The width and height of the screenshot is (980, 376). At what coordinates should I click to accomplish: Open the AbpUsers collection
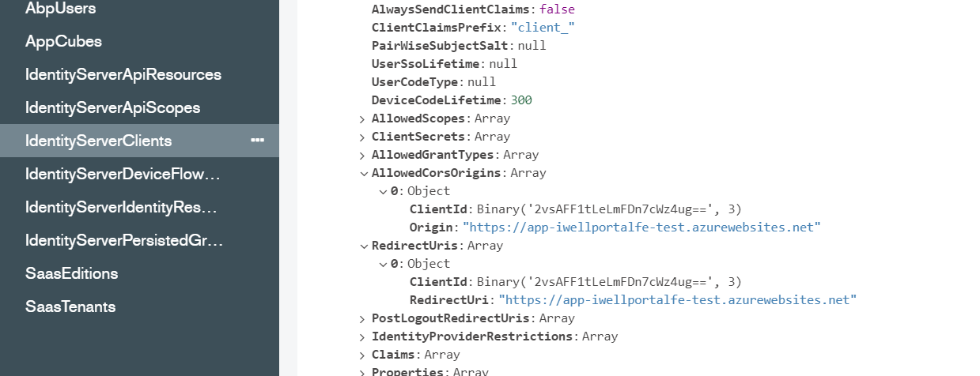pos(61,9)
